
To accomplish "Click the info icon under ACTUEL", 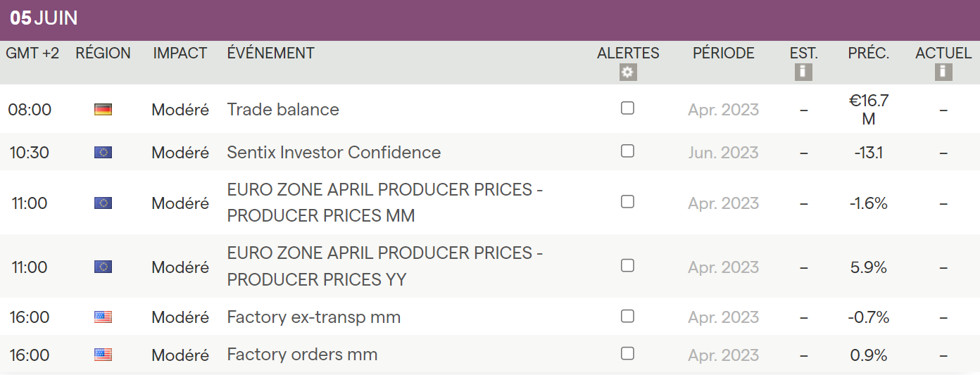I will 943,72.
